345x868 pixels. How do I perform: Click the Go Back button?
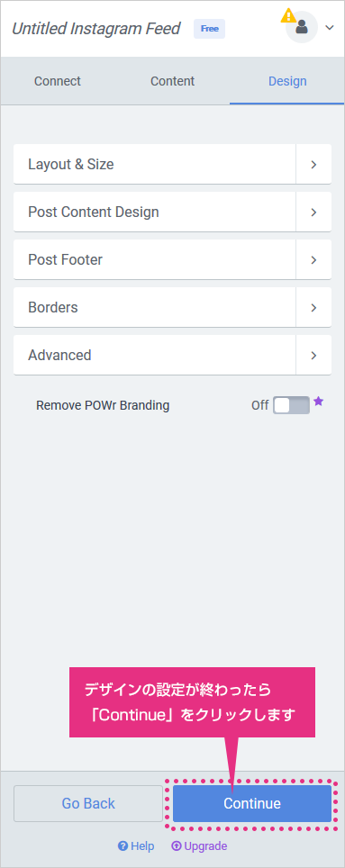pos(88,803)
